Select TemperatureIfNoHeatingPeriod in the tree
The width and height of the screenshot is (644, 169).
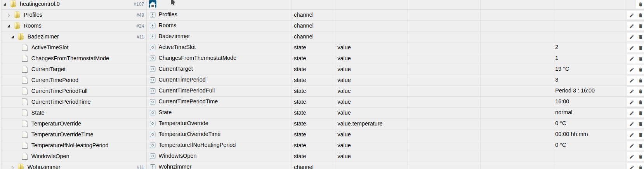click(x=70, y=145)
